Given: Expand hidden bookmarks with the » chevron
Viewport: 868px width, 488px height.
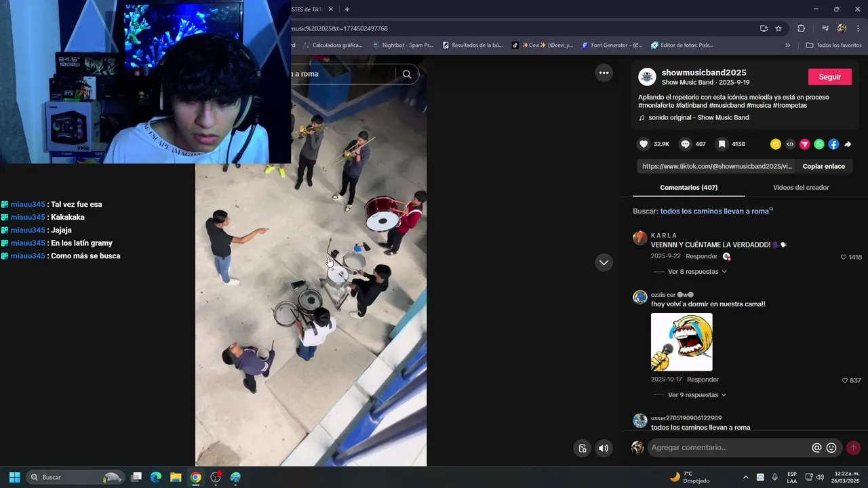Looking at the screenshot, I should (788, 45).
